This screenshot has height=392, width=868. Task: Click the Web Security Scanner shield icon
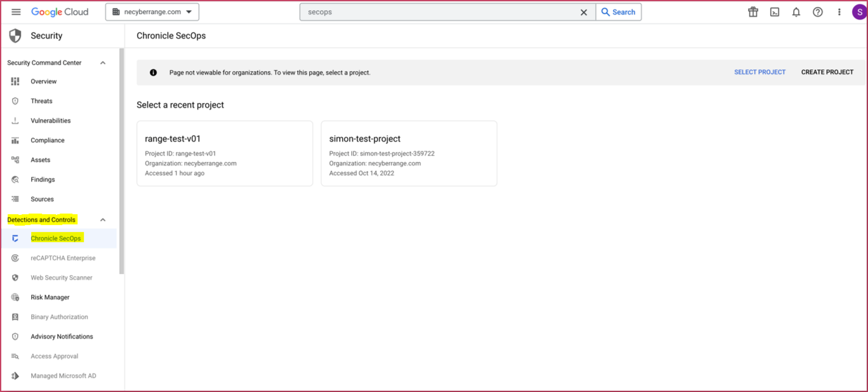coord(15,278)
